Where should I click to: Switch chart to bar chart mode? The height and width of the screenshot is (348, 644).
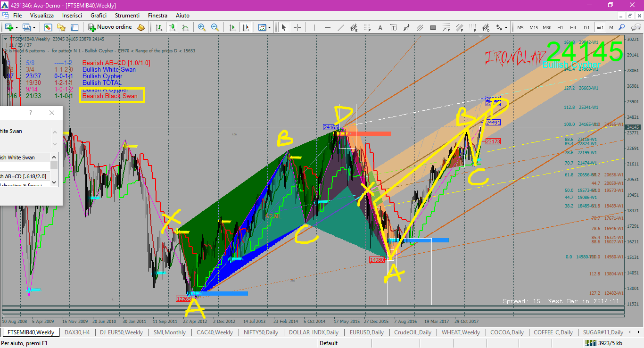tap(159, 27)
